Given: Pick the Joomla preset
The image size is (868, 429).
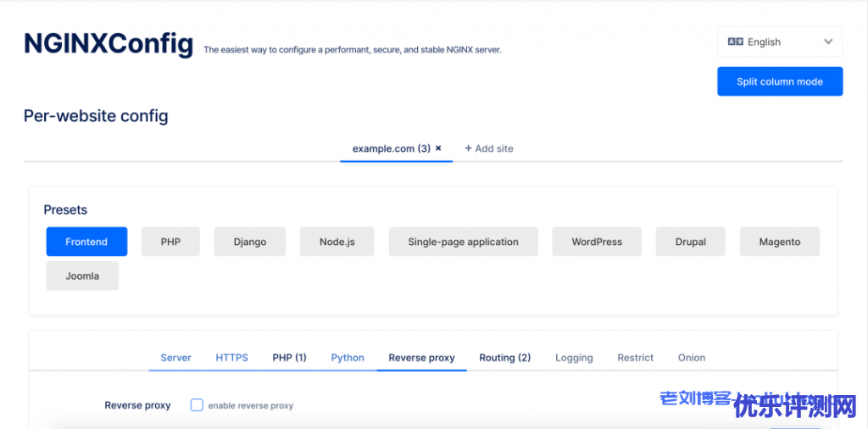Looking at the screenshot, I should pyautogui.click(x=82, y=276).
